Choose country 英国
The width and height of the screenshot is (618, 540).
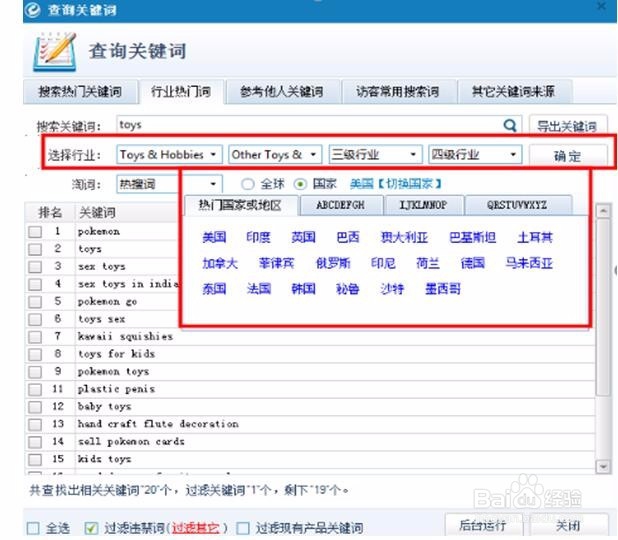coord(303,237)
